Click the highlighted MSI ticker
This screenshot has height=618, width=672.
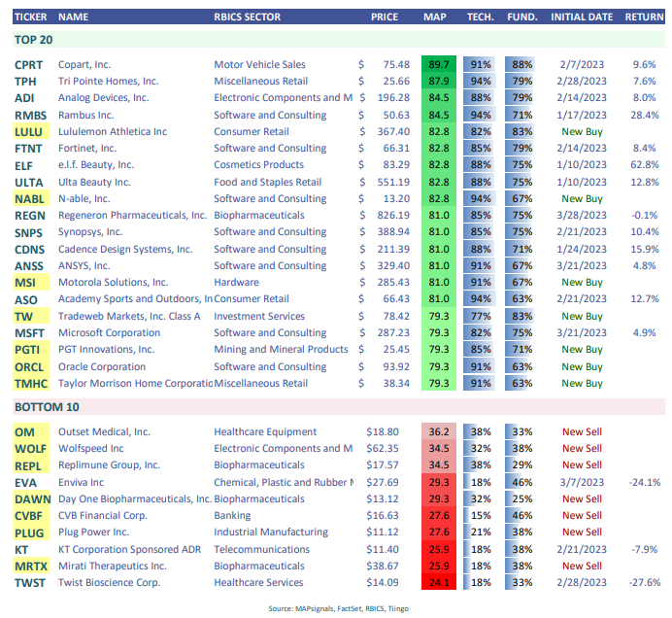click(x=31, y=283)
